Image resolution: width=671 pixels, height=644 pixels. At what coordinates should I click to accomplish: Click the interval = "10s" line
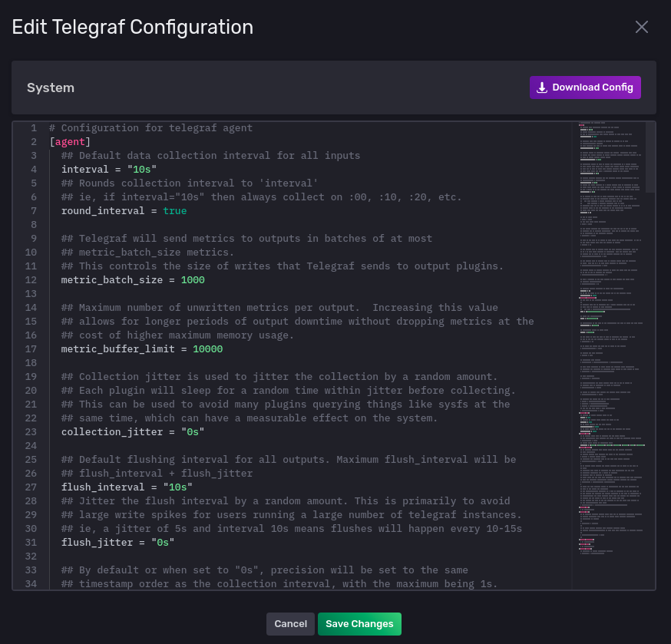click(x=109, y=170)
